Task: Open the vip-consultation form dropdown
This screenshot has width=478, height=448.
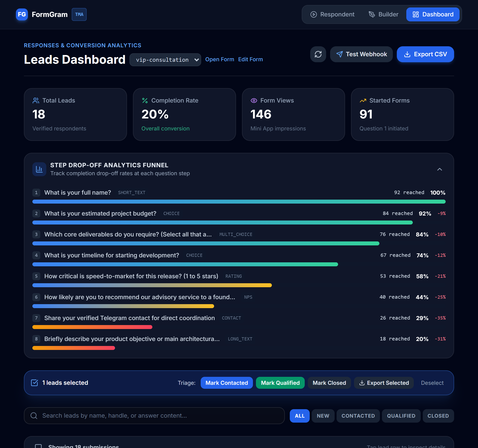Action: click(165, 60)
